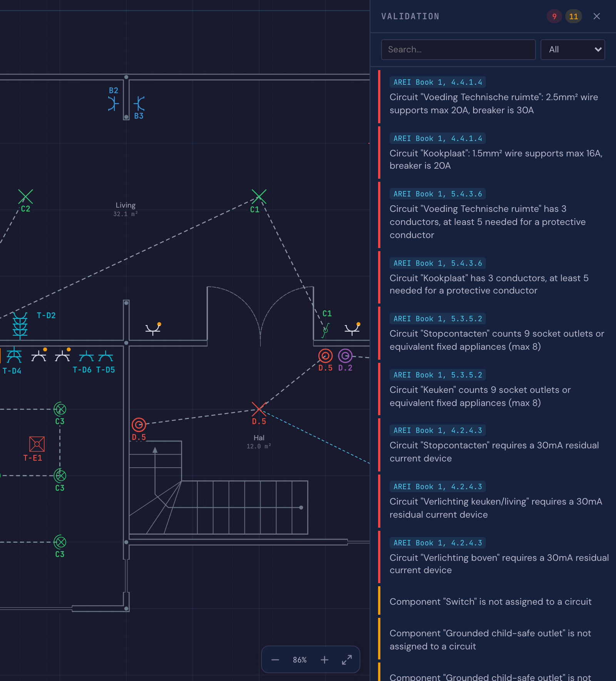
Task: Select the B2 socket outlet symbol
Action: coord(113,104)
